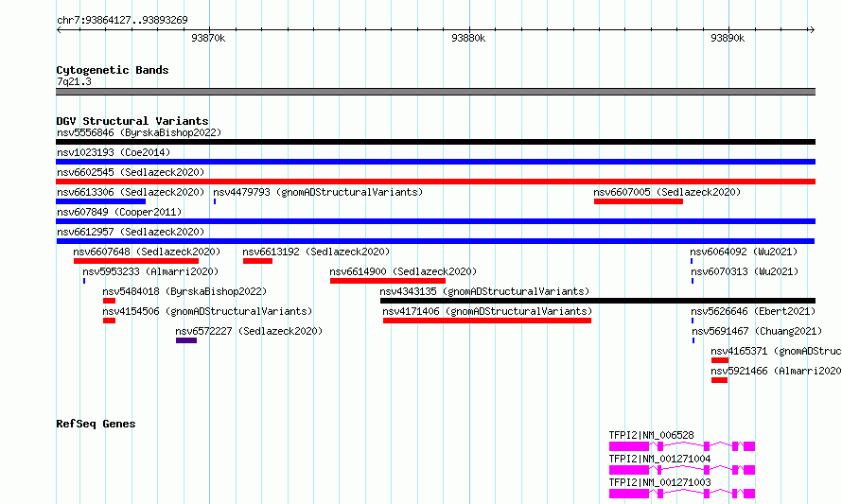Click nsv6064092 (Wu2021) label
The image size is (842, 504).
tap(745, 252)
